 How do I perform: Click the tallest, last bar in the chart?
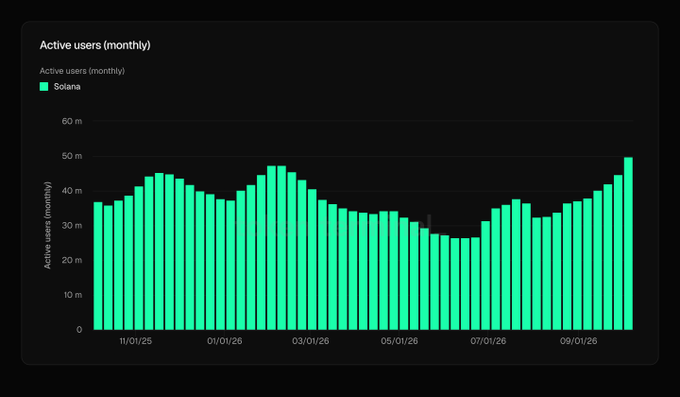point(628,243)
